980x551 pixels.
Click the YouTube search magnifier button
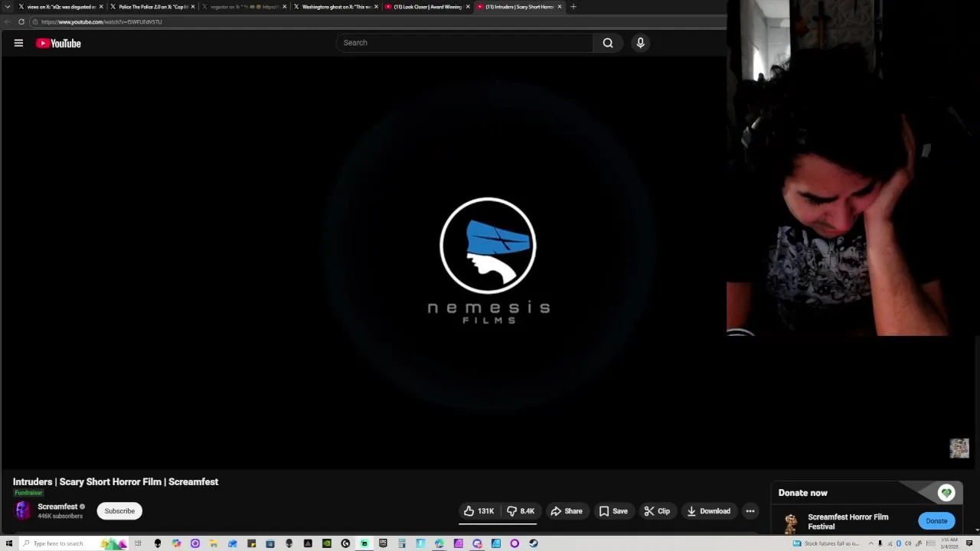click(x=608, y=43)
